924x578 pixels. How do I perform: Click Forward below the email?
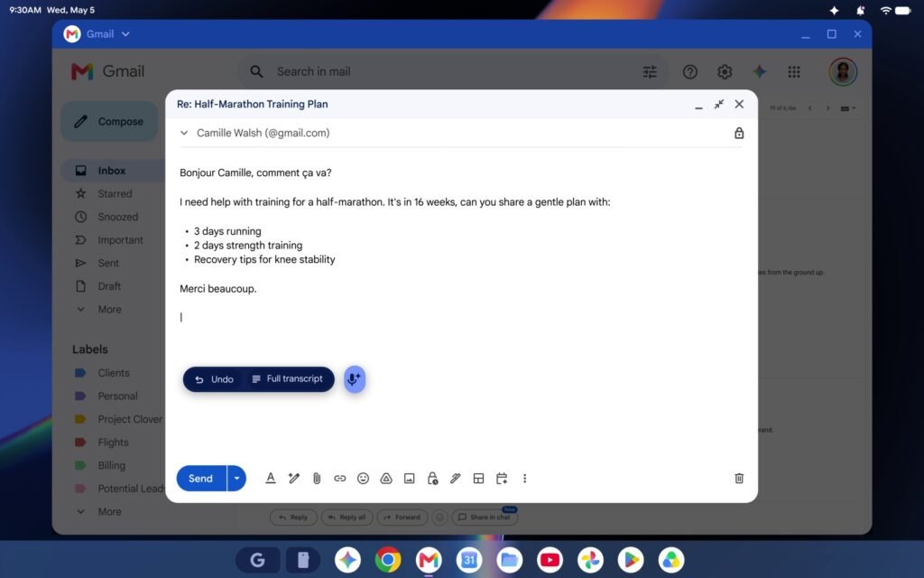(x=402, y=517)
